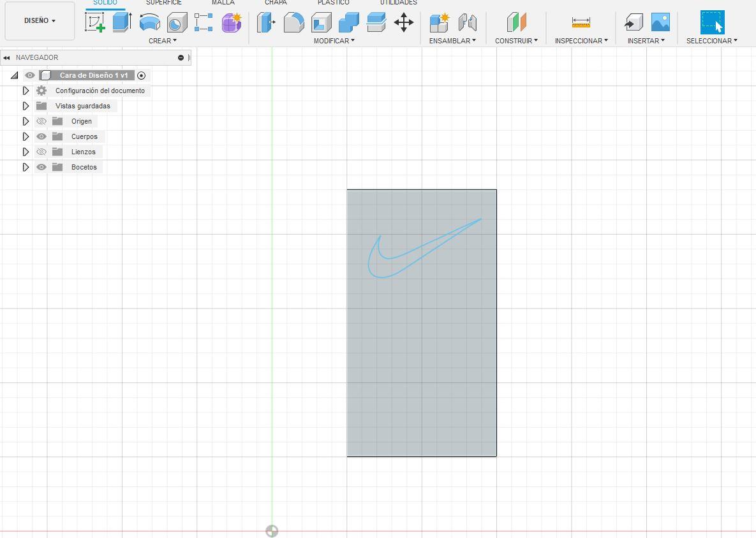Image resolution: width=756 pixels, height=538 pixels.
Task: Select the Move/Copy arrows icon
Action: pyautogui.click(x=404, y=22)
